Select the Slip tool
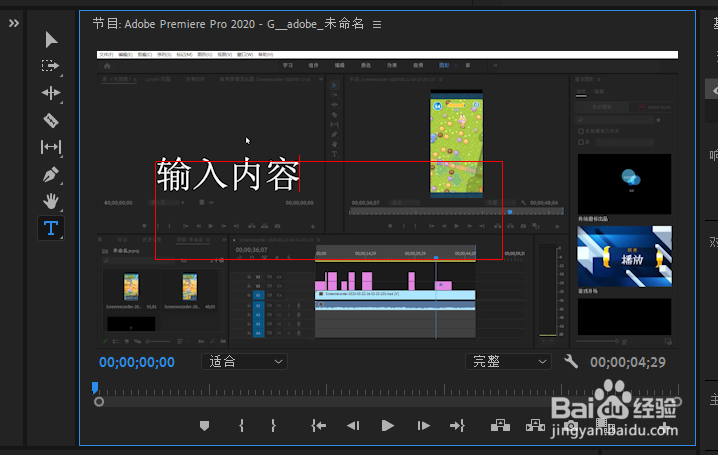The height and width of the screenshot is (455, 718). (x=51, y=147)
